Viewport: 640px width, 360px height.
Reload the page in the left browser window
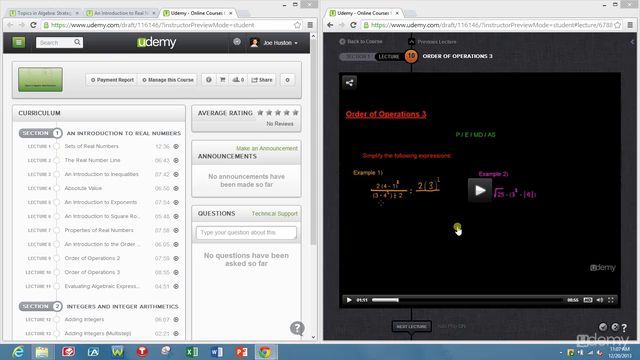33,25
